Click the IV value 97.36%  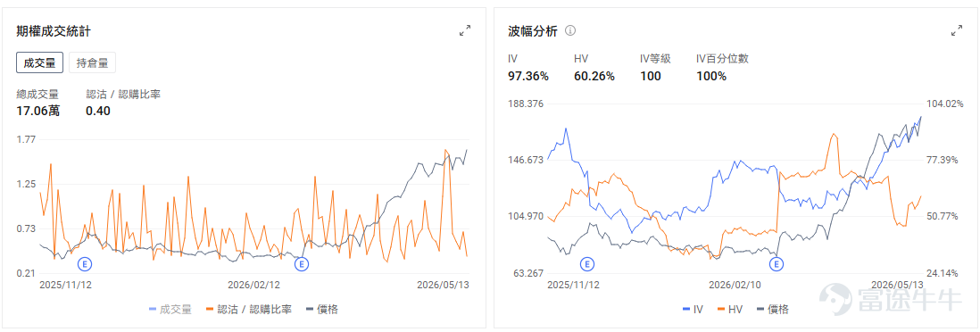point(528,76)
